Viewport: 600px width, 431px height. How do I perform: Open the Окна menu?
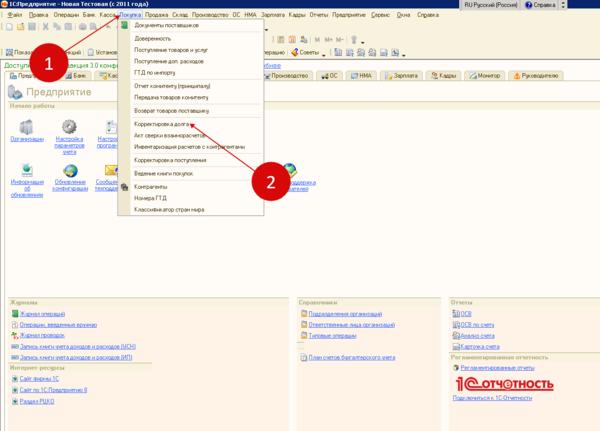(403, 15)
